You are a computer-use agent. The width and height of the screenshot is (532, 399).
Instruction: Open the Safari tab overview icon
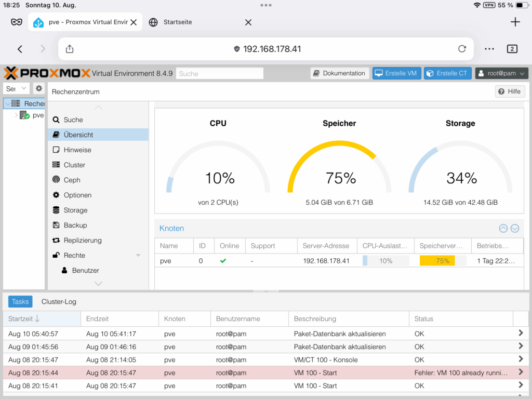[512, 49]
